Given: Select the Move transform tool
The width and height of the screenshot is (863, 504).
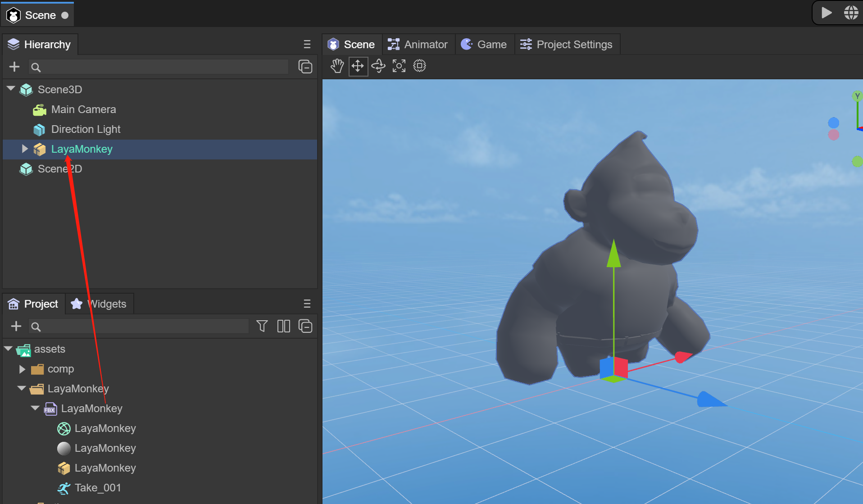Looking at the screenshot, I should (x=358, y=66).
